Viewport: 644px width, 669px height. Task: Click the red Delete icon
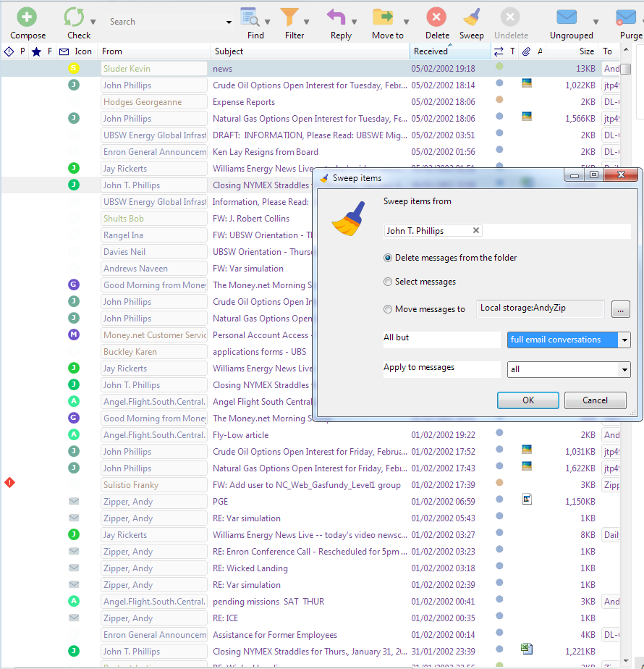[436, 18]
